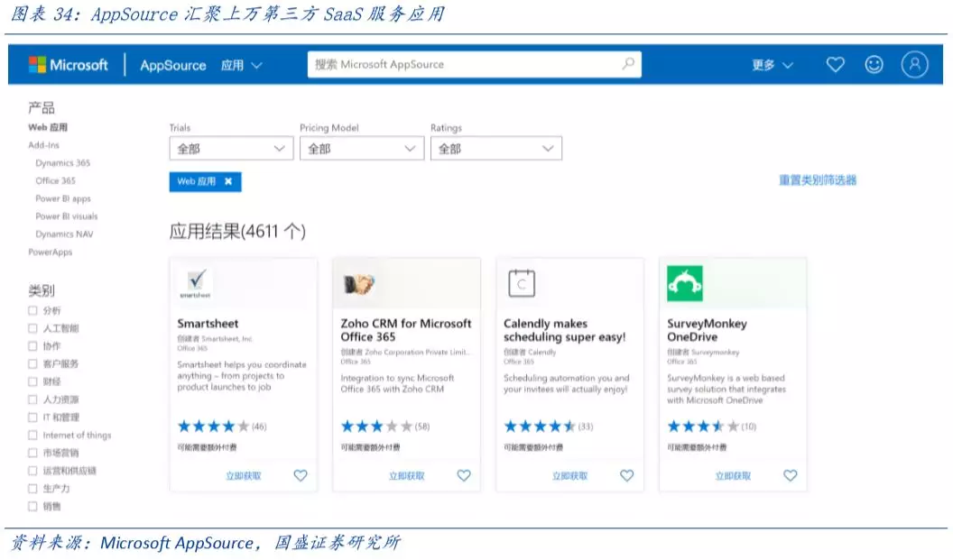Screen dimensions: 953x560
Task: Click 立即获取 for Calendly
Action: (x=569, y=476)
